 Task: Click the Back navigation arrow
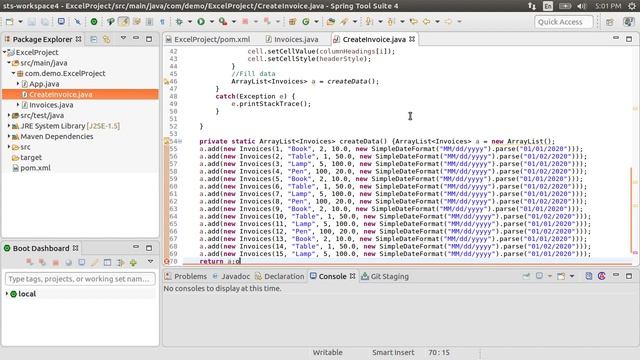427,22
